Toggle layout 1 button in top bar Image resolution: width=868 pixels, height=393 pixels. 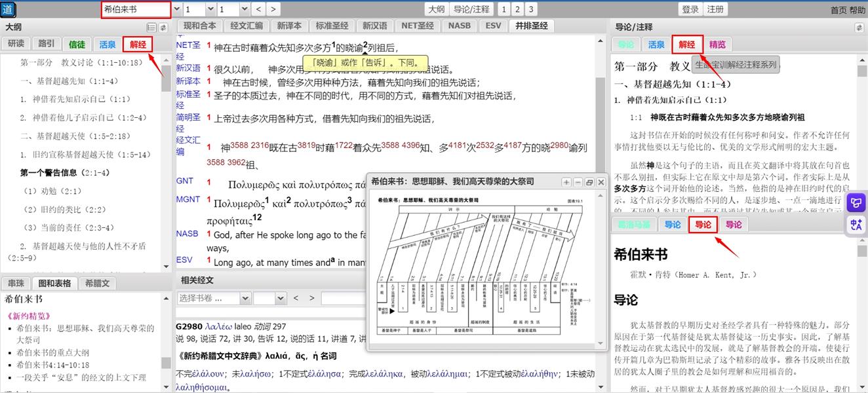point(503,9)
